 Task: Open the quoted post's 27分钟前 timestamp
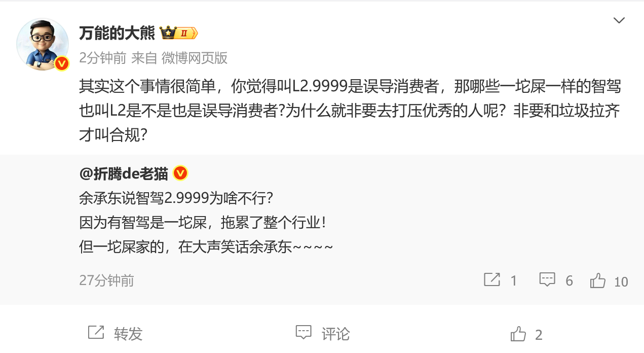point(106,280)
